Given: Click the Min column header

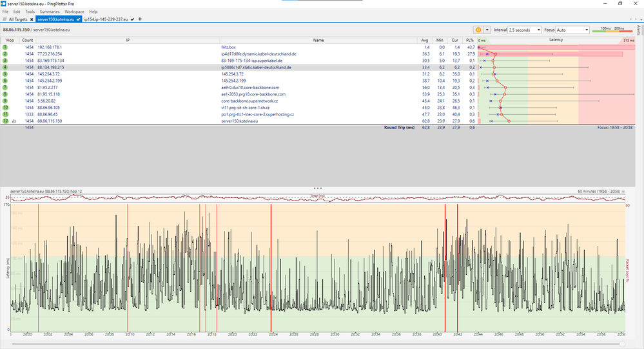Looking at the screenshot, I should (x=440, y=40).
